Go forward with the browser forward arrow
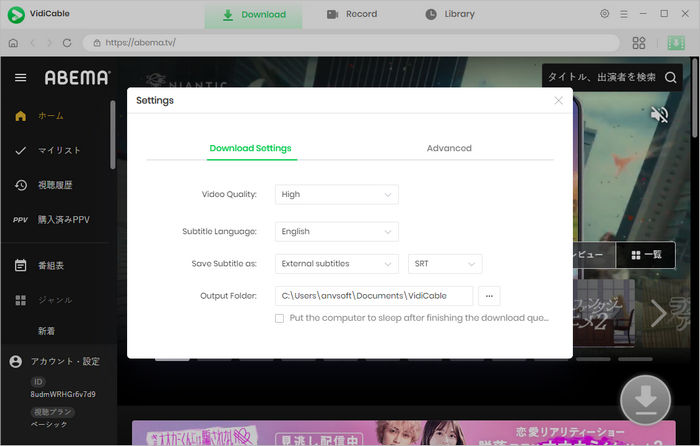The width and height of the screenshot is (700, 446). (x=50, y=43)
